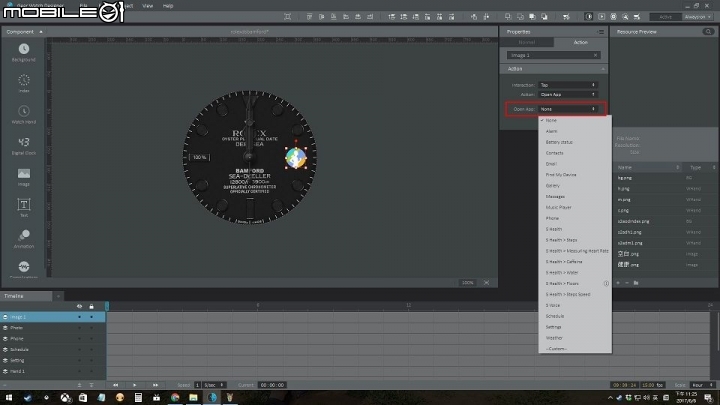Choose Battery status from app list
Viewport: 720px width, 405px height.
560,141
